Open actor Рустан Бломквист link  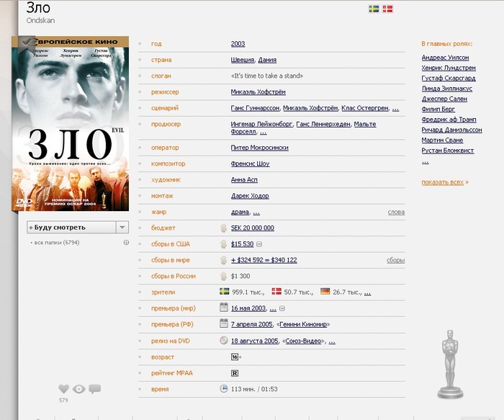448,151
